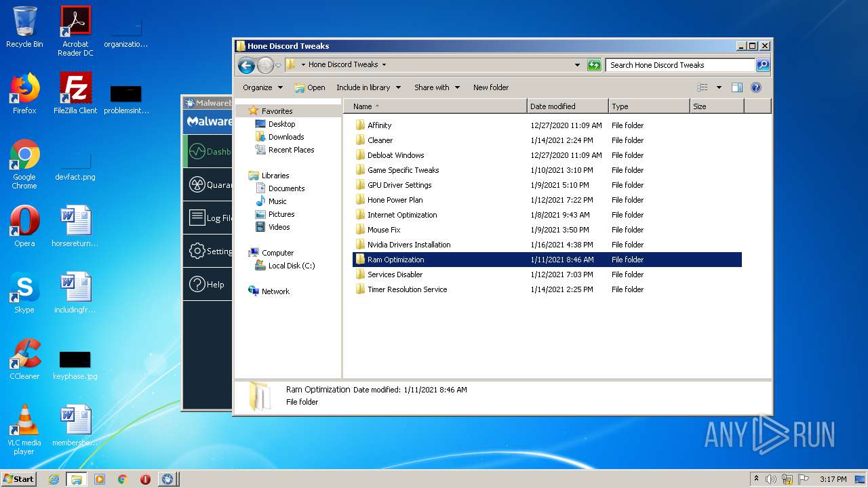Refresh the Hone Discord Tweaks folder
The width and height of the screenshot is (868, 488).
594,65
